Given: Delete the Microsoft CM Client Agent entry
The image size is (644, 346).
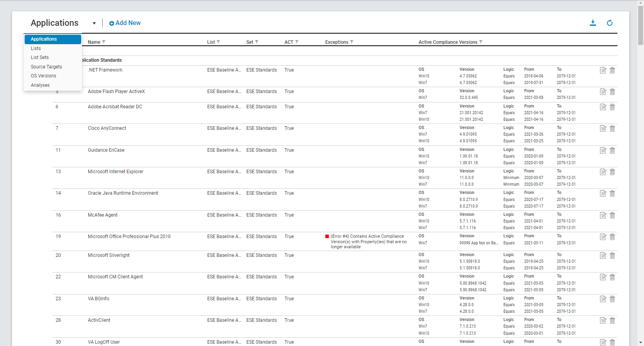Looking at the screenshot, I should tap(612, 277).
